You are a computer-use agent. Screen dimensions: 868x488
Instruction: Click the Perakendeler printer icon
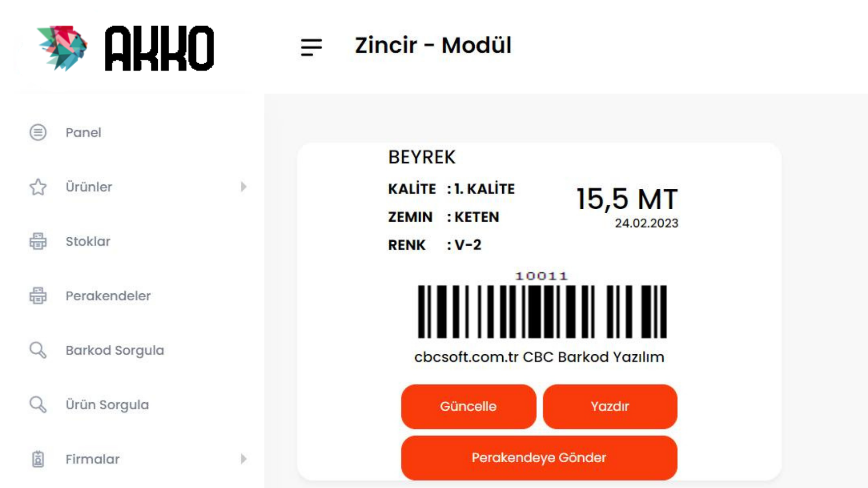pyautogui.click(x=38, y=296)
